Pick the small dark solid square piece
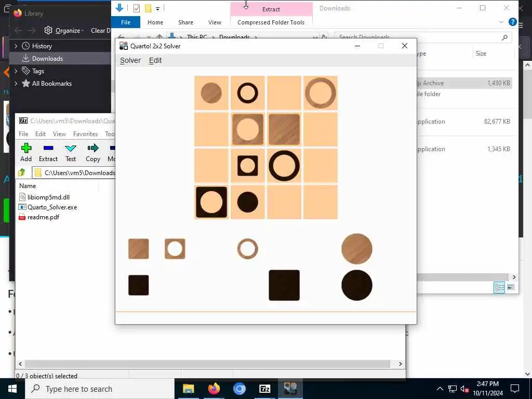 [x=138, y=285]
